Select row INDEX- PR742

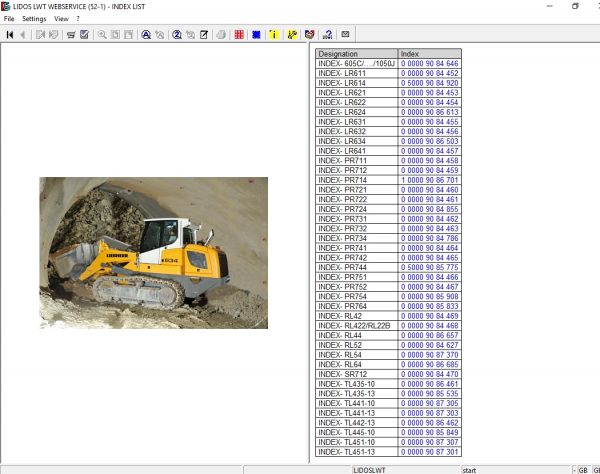(388, 258)
